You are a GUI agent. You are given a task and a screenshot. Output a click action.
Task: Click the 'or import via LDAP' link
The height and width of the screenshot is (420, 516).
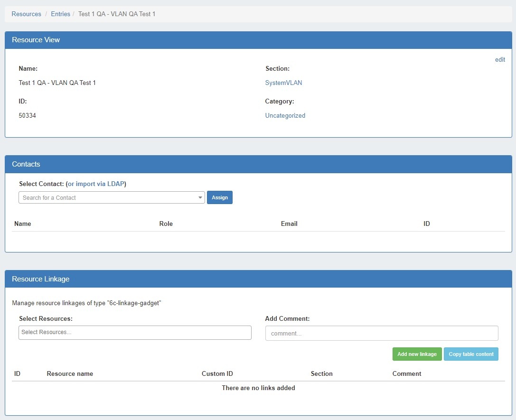96,184
